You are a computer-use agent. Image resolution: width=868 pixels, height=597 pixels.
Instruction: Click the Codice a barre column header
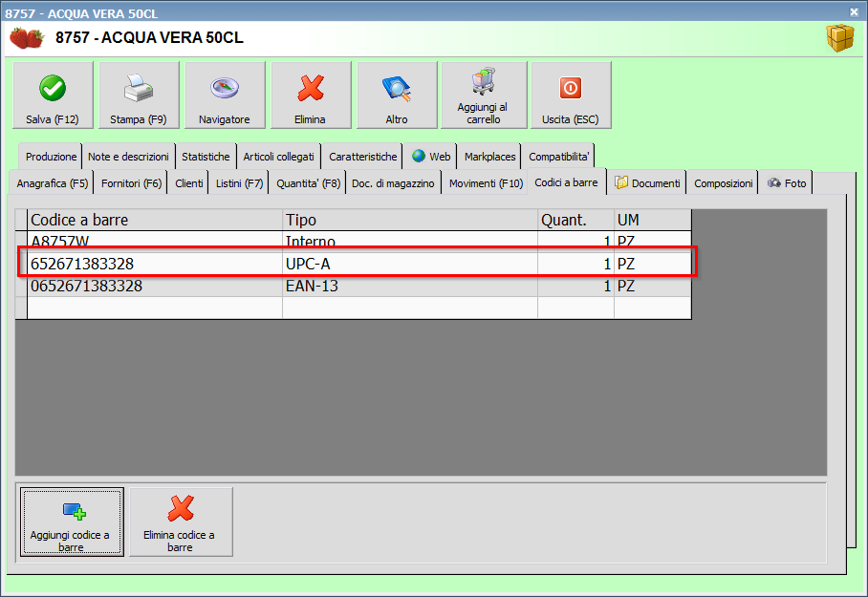(x=155, y=221)
